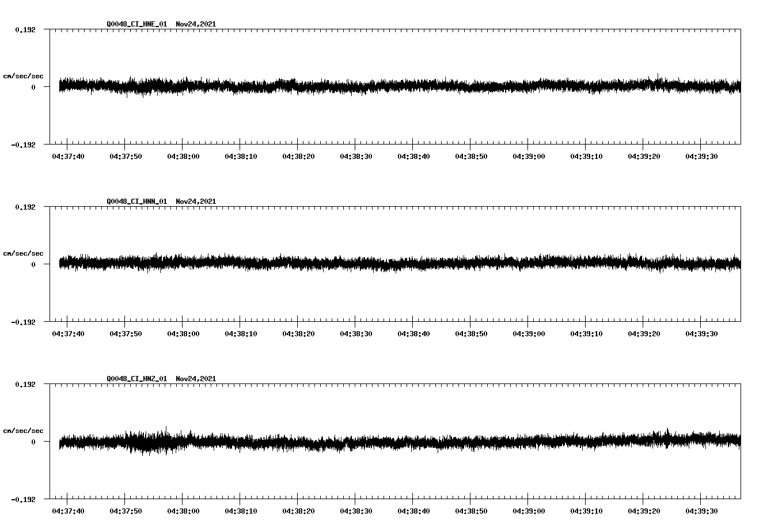Screen dimensions: 782x532
Task: Click 04:38:00 time label under HNE plot
Action: click(183, 156)
